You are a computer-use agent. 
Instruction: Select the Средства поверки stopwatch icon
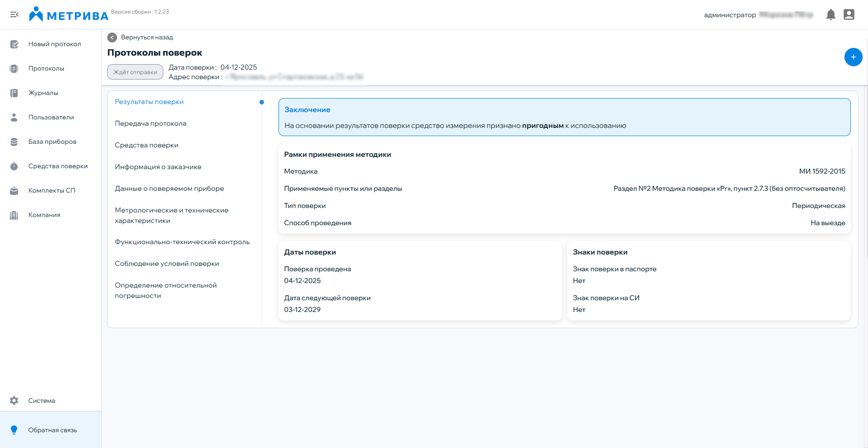click(x=14, y=166)
